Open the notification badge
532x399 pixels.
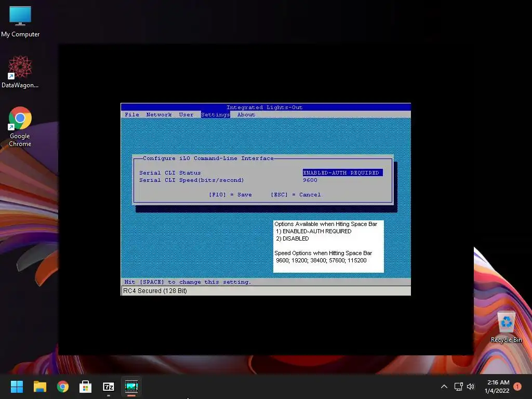pyautogui.click(x=517, y=387)
